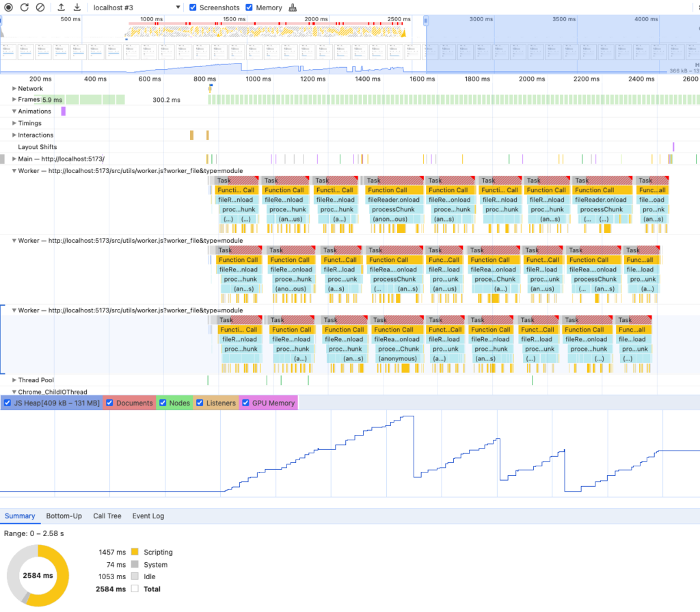Expand the Network track
This screenshot has width=700, height=612.
point(14,88)
